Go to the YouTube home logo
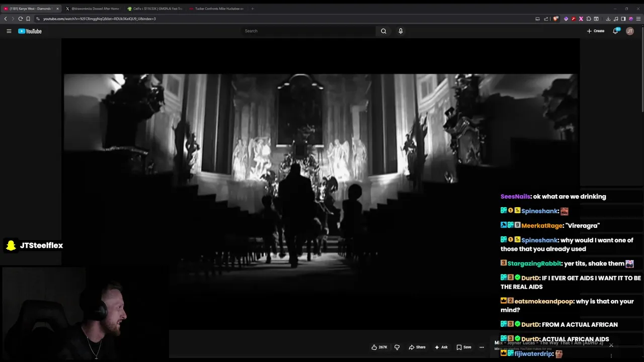The width and height of the screenshot is (644, 362). (x=30, y=31)
